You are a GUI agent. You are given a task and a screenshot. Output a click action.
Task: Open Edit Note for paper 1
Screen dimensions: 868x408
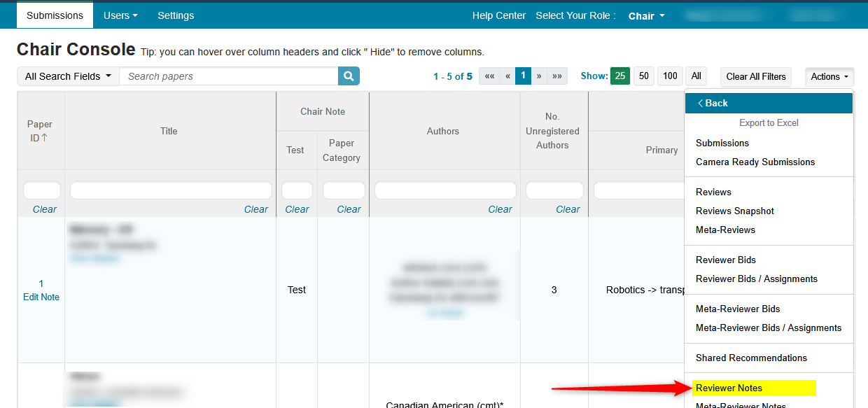(x=41, y=297)
